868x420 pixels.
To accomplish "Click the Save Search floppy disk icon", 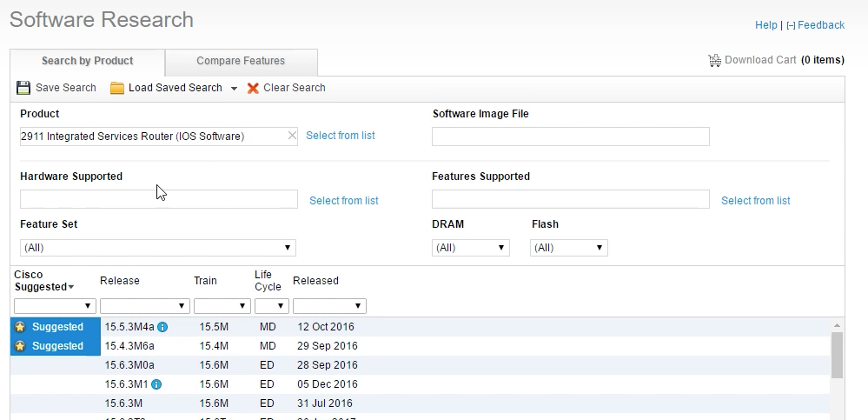I will [x=23, y=88].
